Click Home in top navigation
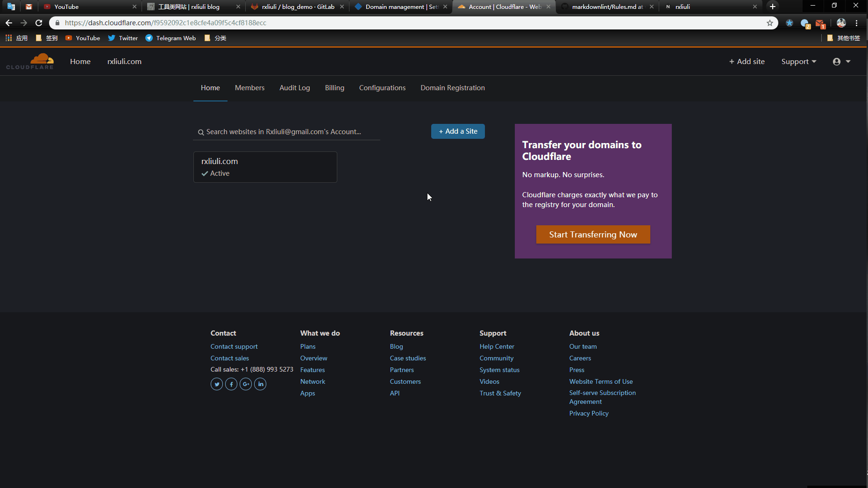 pos(80,62)
